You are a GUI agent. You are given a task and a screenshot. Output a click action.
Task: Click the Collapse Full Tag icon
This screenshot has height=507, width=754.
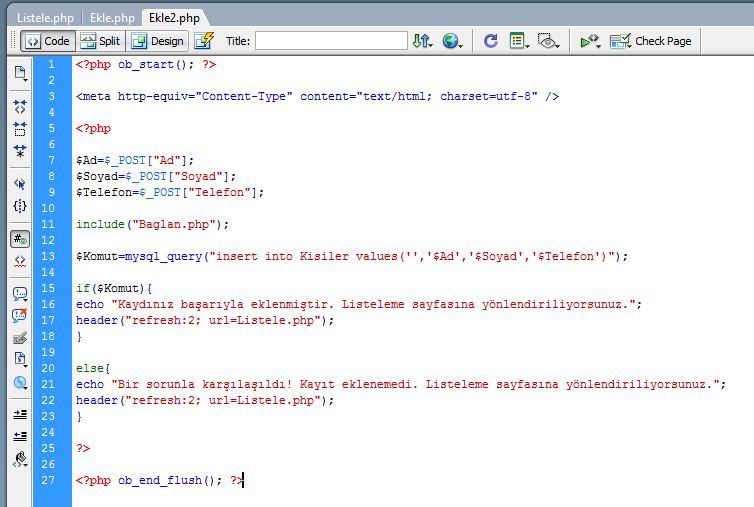(x=20, y=106)
